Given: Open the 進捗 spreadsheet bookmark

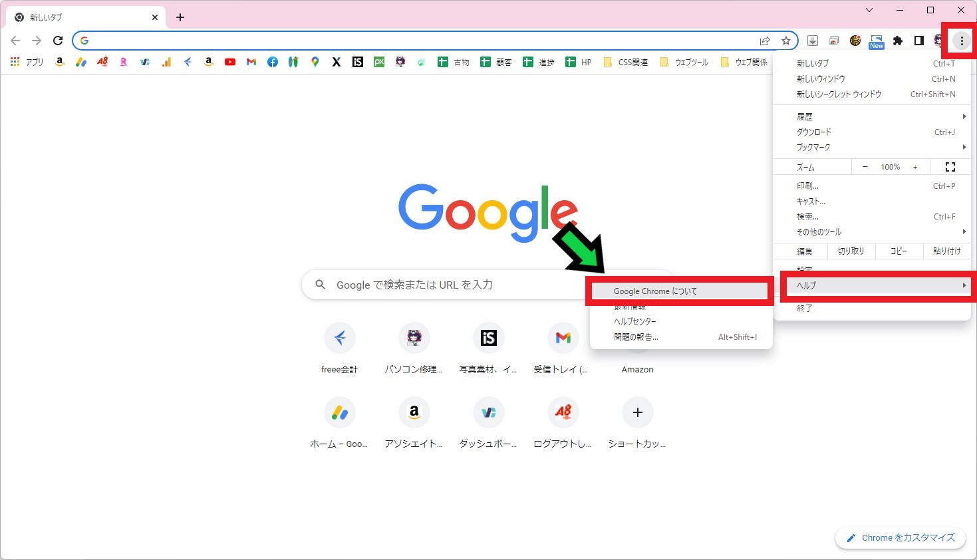Looking at the screenshot, I should [x=539, y=62].
